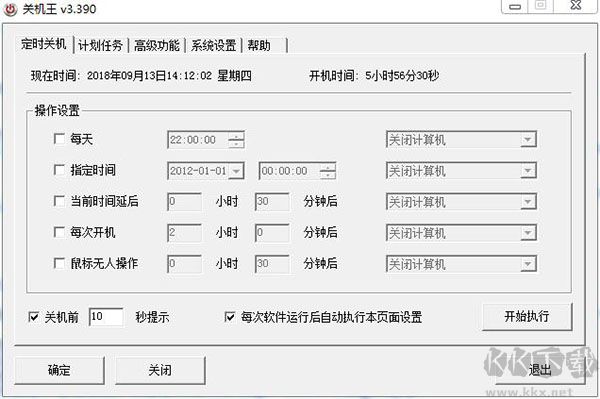Screen dimensions: 600x399
Task: Uncheck 每次软件运行后自动执行本页面设置 option
Action: (x=230, y=317)
